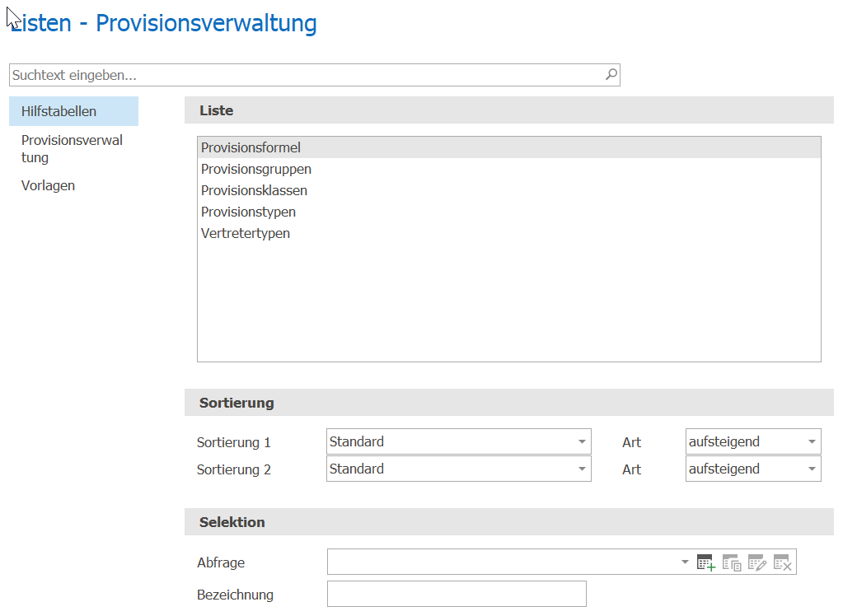Switch to the Provisionsverwaltung category

click(x=74, y=148)
